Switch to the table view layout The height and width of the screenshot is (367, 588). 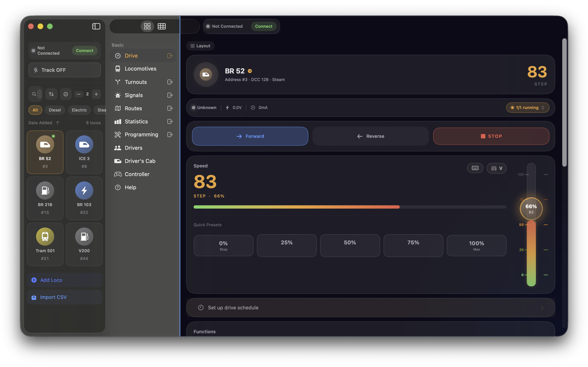click(162, 26)
